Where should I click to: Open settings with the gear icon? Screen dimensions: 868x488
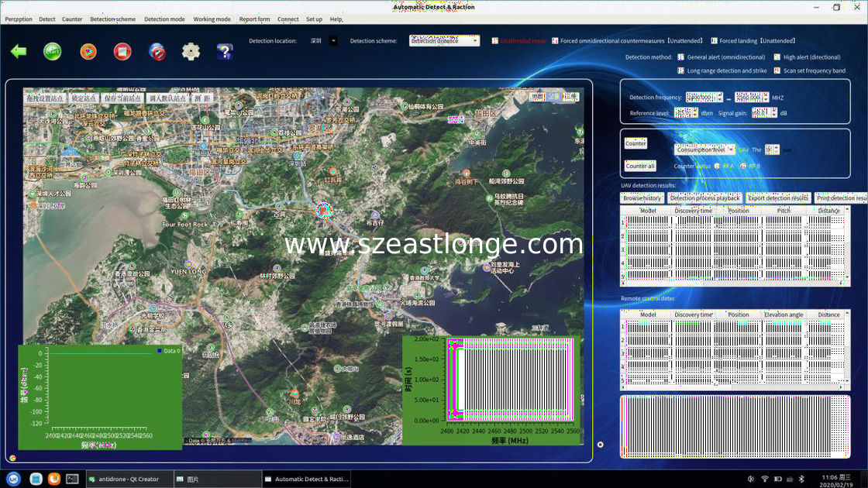click(191, 52)
